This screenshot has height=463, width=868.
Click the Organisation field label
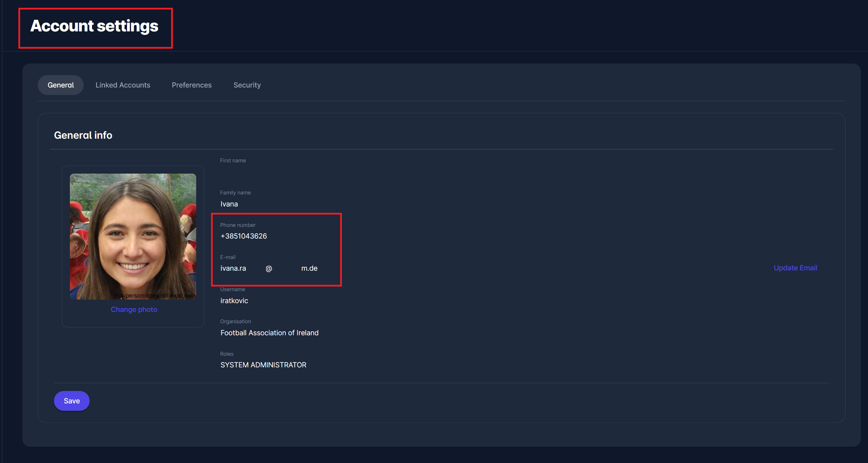(235, 321)
